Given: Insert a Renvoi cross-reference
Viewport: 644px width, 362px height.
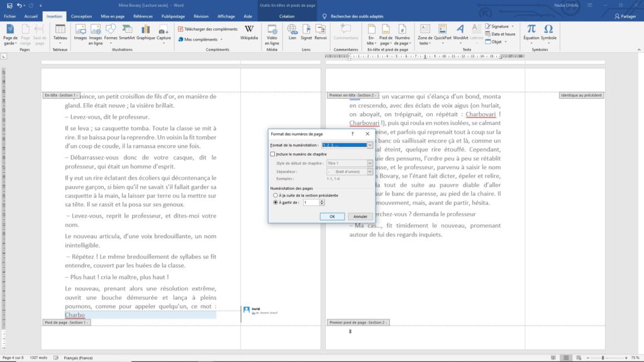Looking at the screenshot, I should pos(320,33).
